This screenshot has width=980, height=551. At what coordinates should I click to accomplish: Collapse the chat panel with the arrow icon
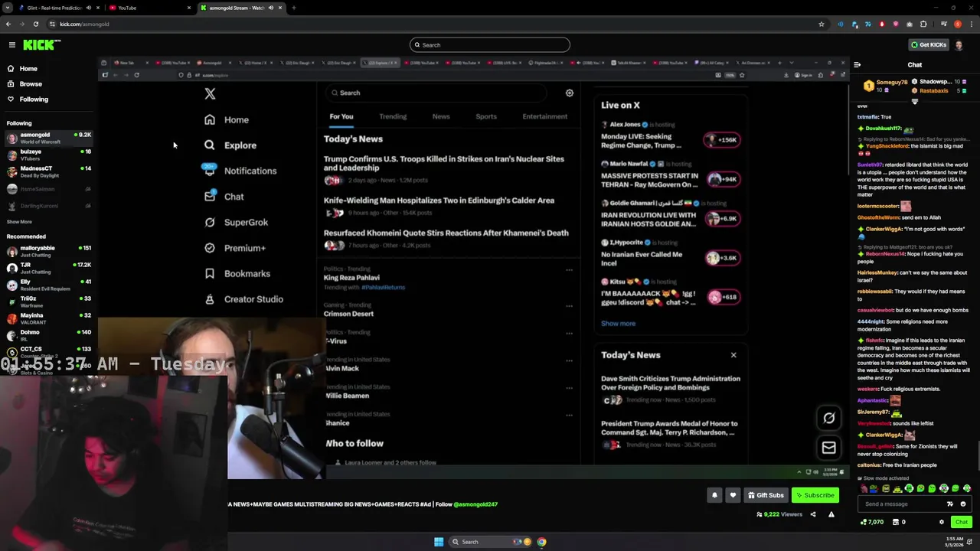coord(857,65)
